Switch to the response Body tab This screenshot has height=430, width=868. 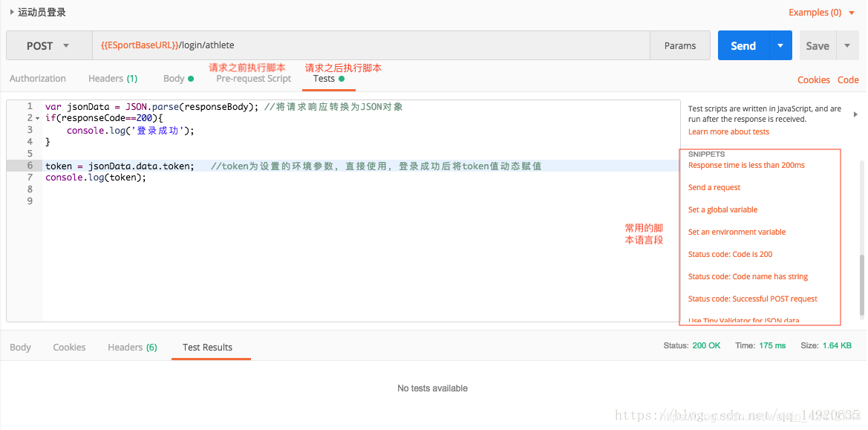20,347
